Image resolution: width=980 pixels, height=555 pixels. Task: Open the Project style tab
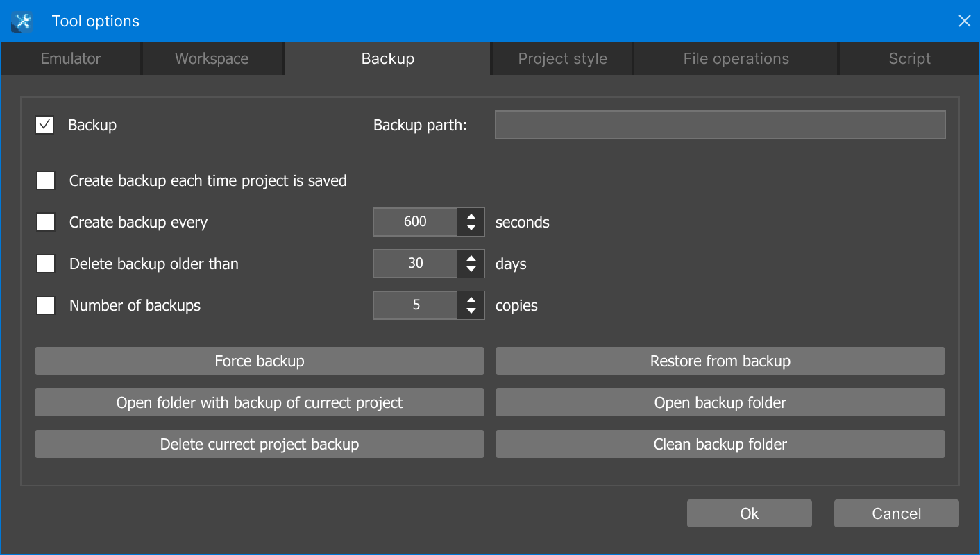click(562, 59)
